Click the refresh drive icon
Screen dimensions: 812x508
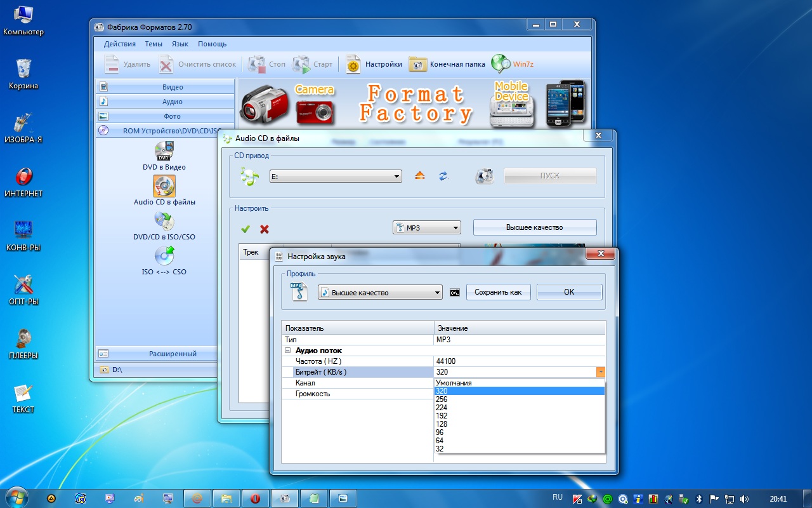tap(443, 176)
